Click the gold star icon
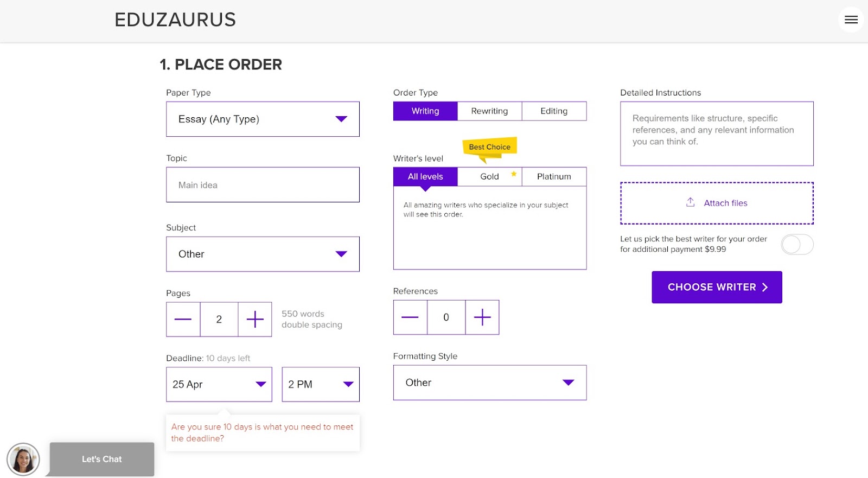 click(x=514, y=174)
